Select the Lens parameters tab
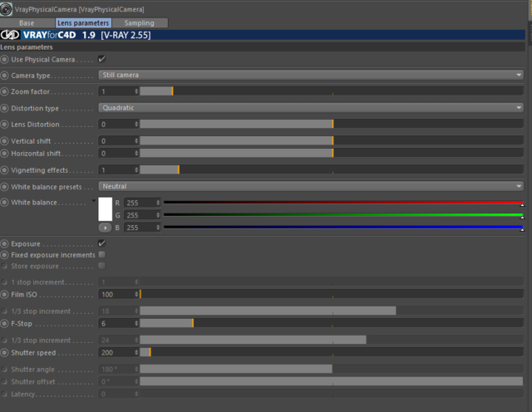The image size is (532, 412). tap(83, 23)
